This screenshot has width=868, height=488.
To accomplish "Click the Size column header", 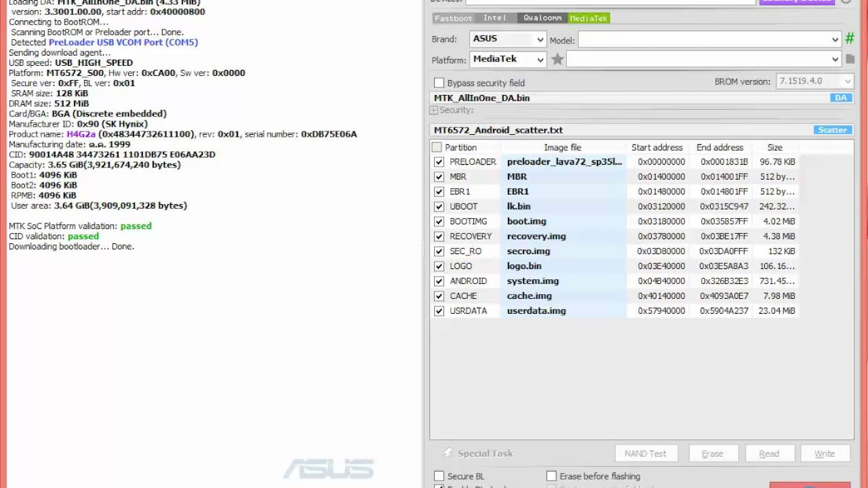I will (x=774, y=147).
